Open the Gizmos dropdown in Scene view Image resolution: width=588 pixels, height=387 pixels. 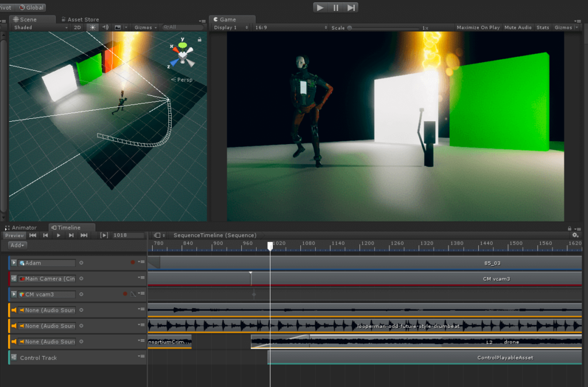click(144, 28)
